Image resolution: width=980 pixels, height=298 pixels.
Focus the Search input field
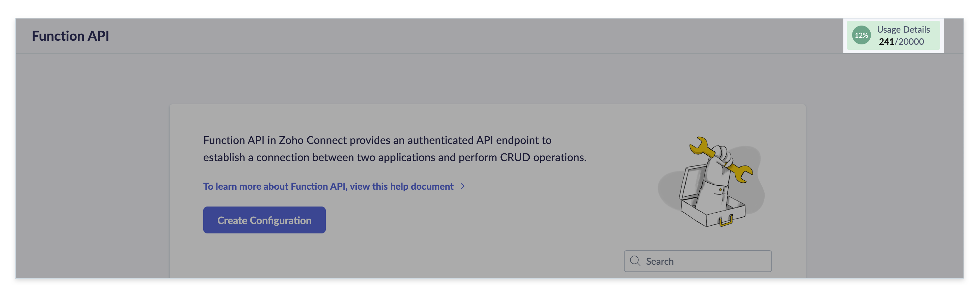click(704, 261)
